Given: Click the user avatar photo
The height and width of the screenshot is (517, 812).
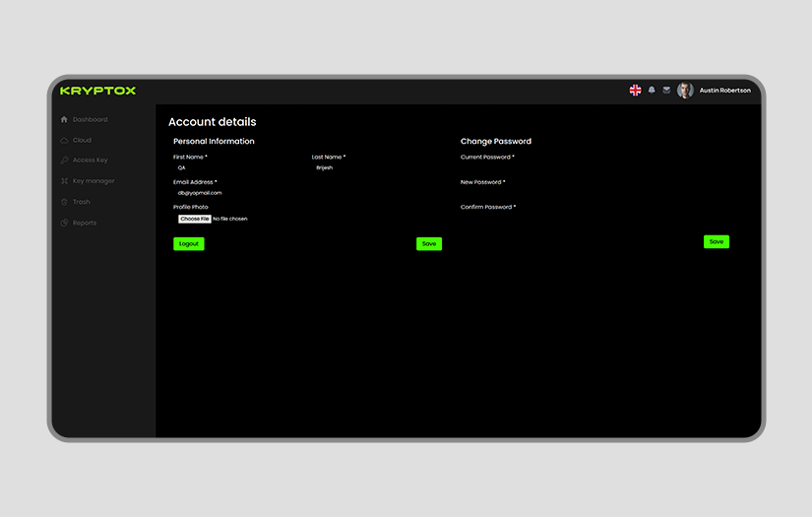Looking at the screenshot, I should tap(685, 91).
